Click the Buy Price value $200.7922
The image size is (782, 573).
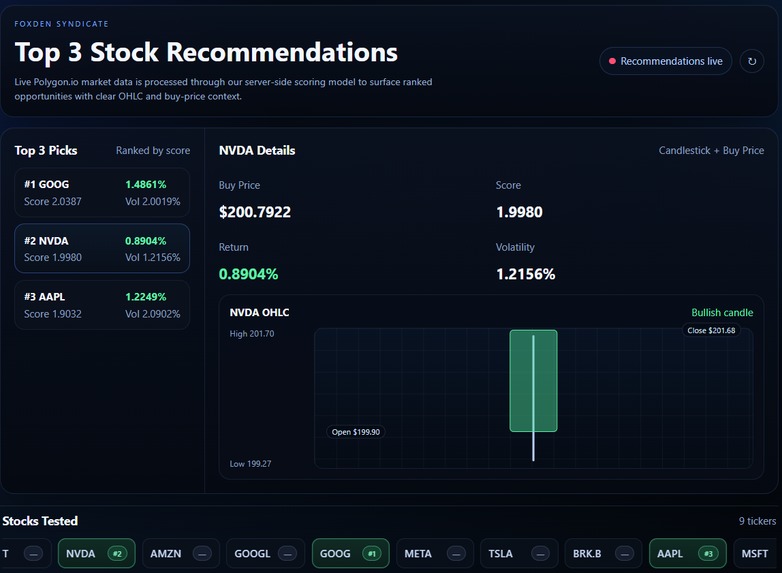255,212
